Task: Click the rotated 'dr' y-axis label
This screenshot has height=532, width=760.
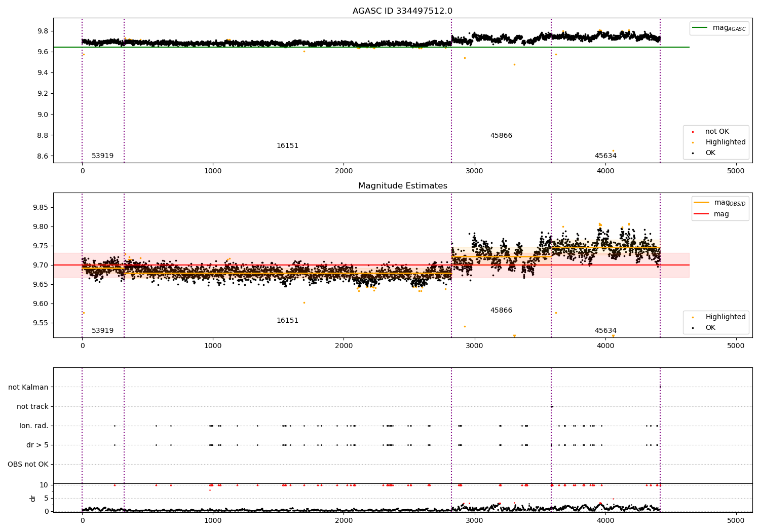Action: (x=33, y=499)
